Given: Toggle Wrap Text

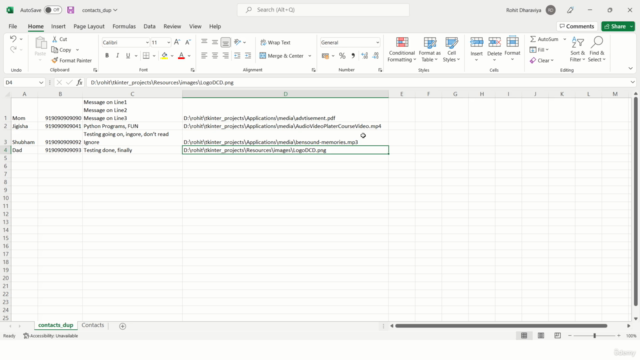Looking at the screenshot, I should 276,42.
